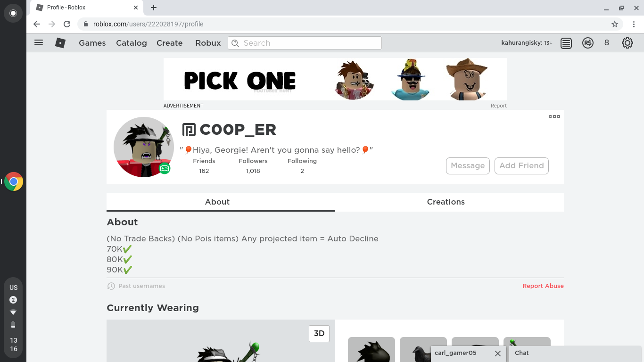Open the Catalog menu item
The image size is (644, 362).
tap(132, 43)
